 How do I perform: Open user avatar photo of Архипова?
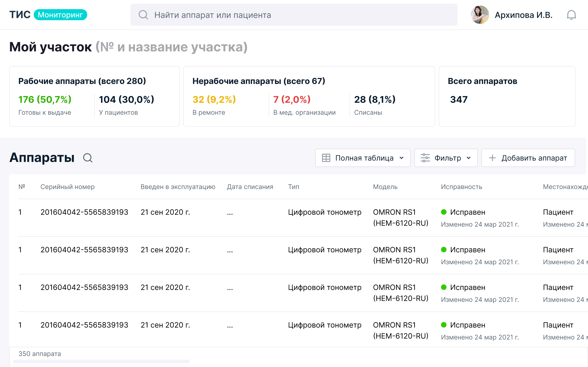(480, 15)
